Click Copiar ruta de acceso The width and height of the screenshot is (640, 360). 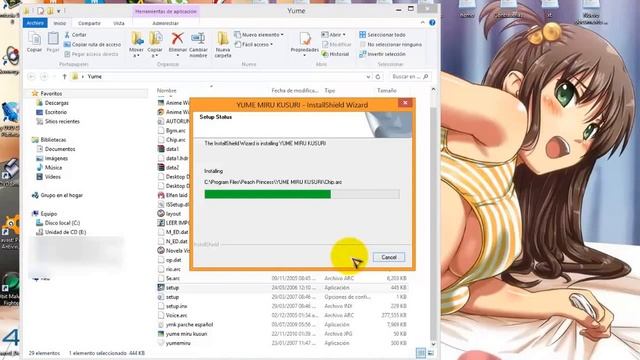tap(92, 44)
